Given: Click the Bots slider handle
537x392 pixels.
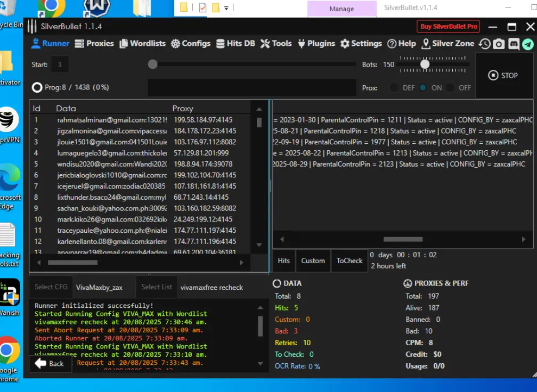Looking at the screenshot, I should click(425, 64).
